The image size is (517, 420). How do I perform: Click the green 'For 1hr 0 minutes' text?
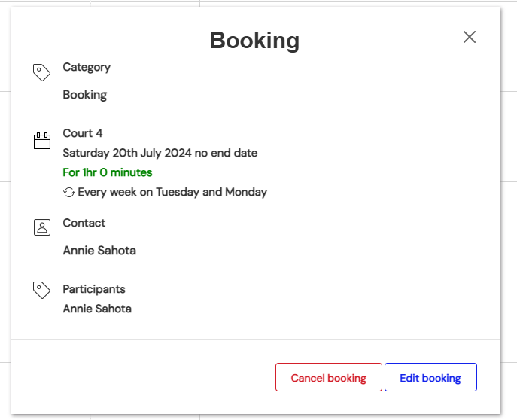(x=108, y=172)
